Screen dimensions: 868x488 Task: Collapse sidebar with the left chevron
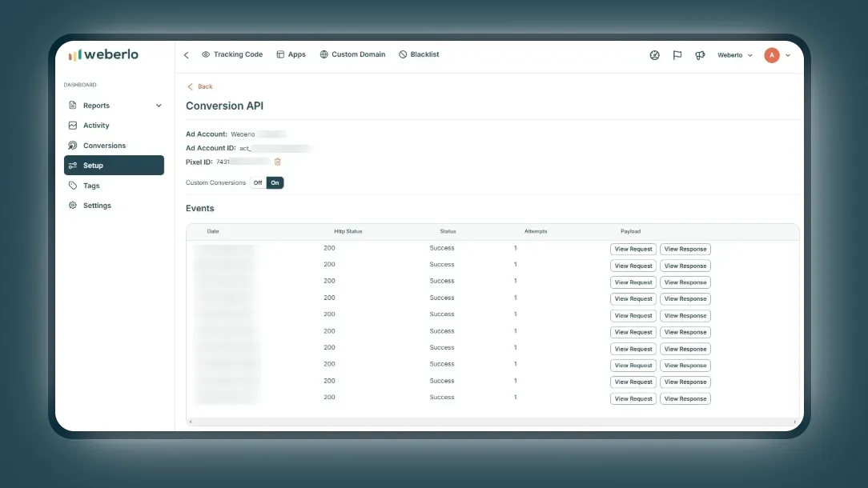click(187, 54)
